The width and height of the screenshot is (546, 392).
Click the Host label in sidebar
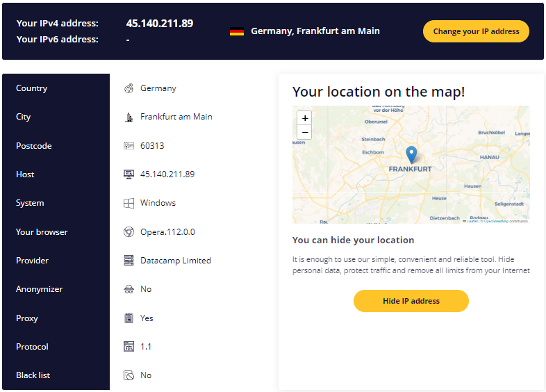pos(25,174)
